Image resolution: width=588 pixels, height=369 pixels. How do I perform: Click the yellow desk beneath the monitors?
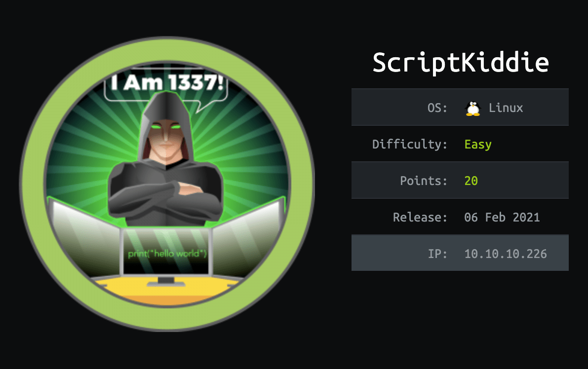point(166,290)
